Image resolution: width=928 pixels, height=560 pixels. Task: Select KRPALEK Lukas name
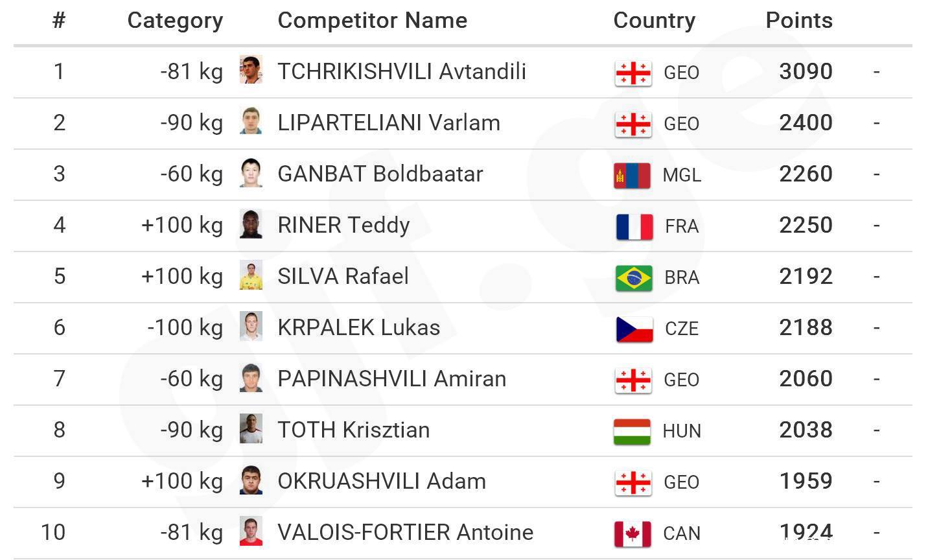pos(358,327)
